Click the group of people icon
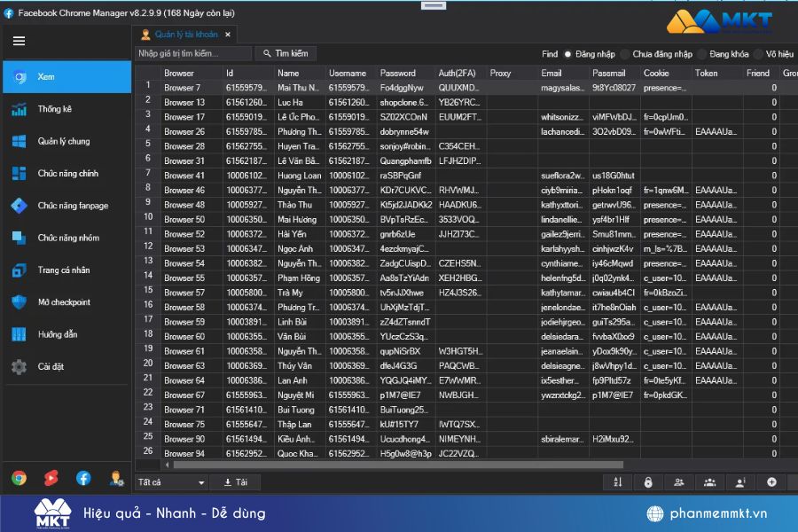798x532 pixels. pyautogui.click(x=710, y=482)
